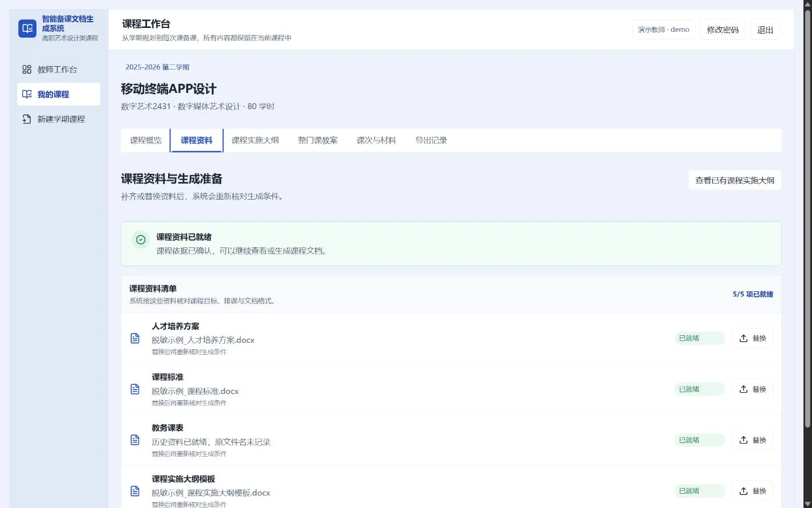This screenshot has width=812, height=508.
Task: Replace the 教务课表 file
Action: pos(752,440)
